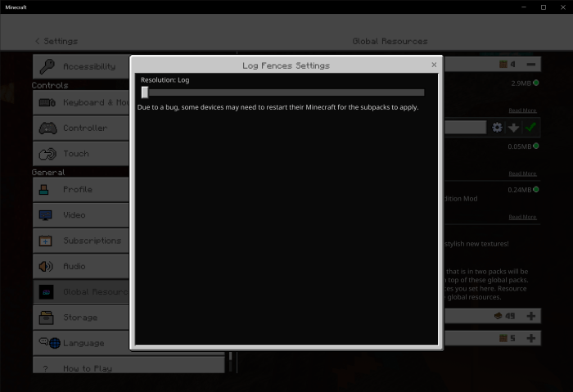Click the sidebar scrollbar
The height and width of the screenshot is (392, 573).
(x=230, y=362)
